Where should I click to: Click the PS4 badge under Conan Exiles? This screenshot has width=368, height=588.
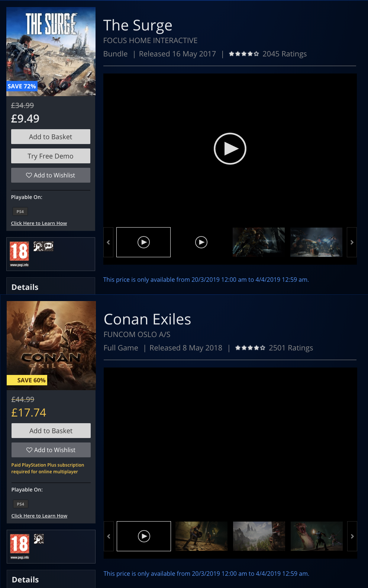coord(20,504)
